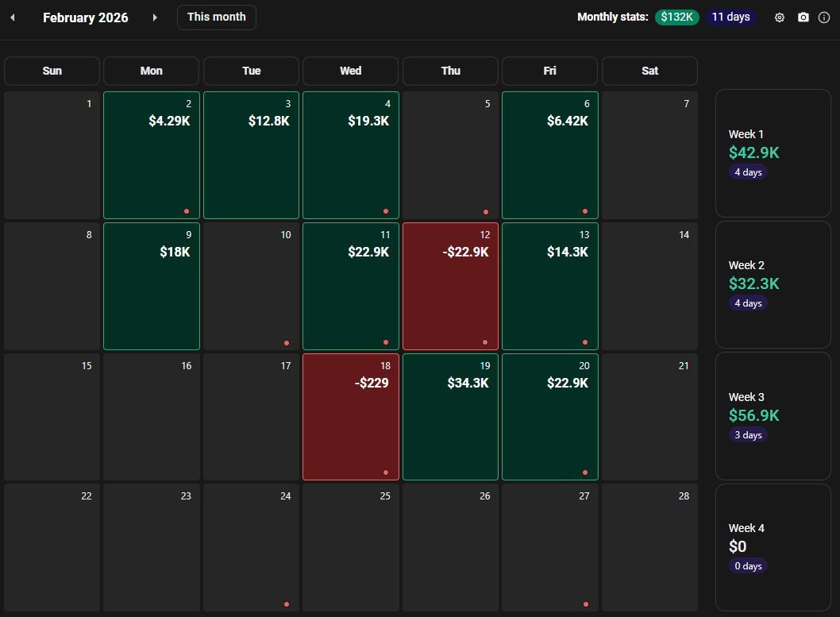Click red note dot on February 6

(585, 211)
